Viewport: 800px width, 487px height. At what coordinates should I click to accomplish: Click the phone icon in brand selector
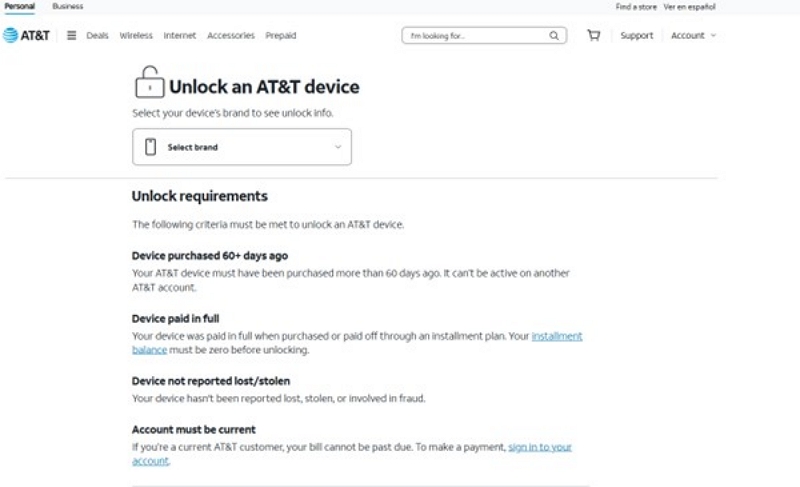(x=151, y=147)
